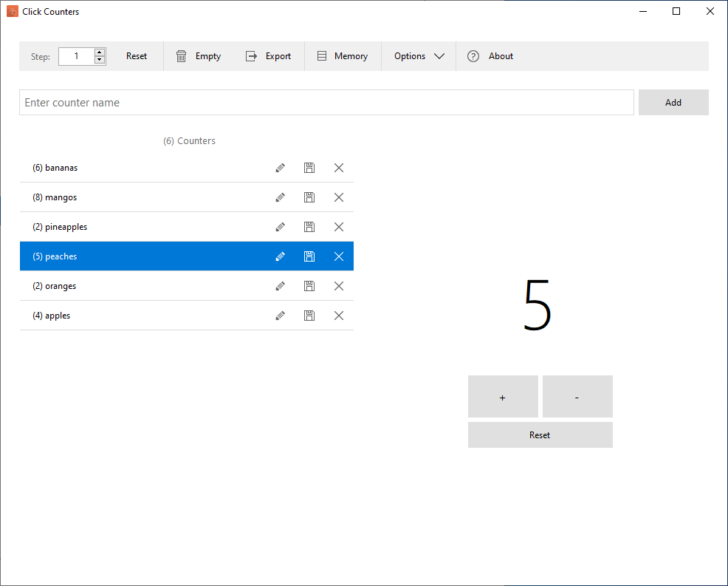
Task: Click the pencil icon on peaches row
Action: click(x=280, y=256)
